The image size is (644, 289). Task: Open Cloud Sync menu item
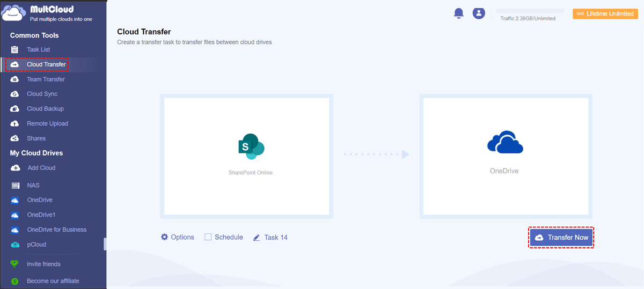tap(42, 94)
